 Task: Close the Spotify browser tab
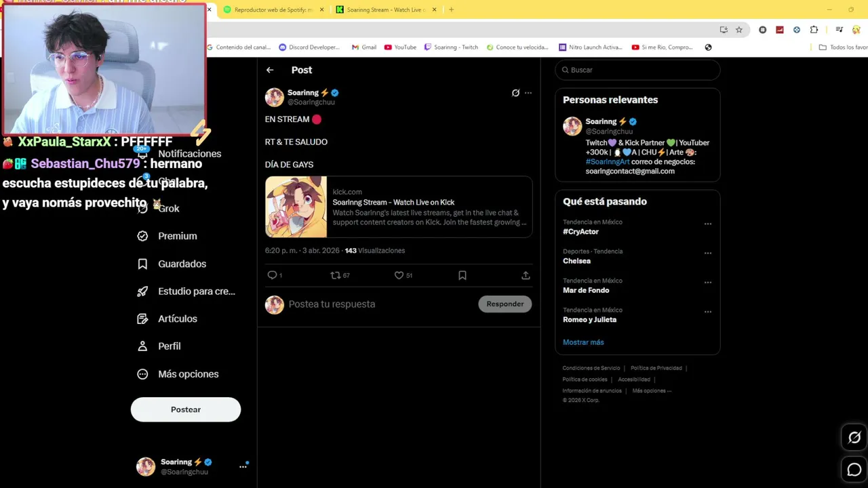pyautogui.click(x=321, y=9)
